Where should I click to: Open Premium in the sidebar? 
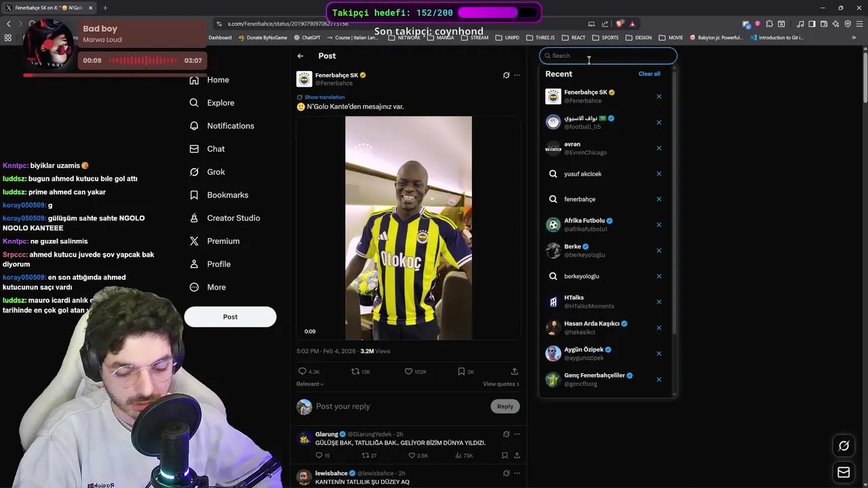(214, 241)
